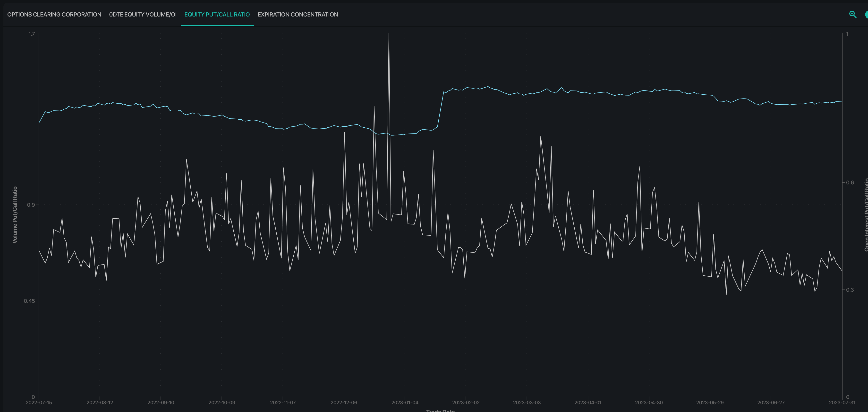Viewport: 868px width, 412px height.
Task: Click the 0.6 tick on right axis
Action: click(850, 182)
